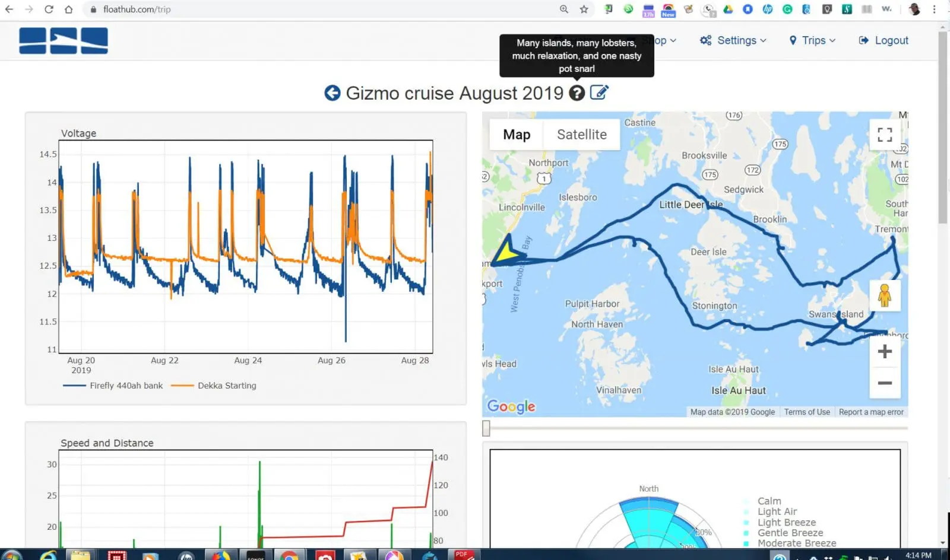Screen dimensions: 950x560
Task: Open the Grammarly extension icon
Action: coord(787,9)
